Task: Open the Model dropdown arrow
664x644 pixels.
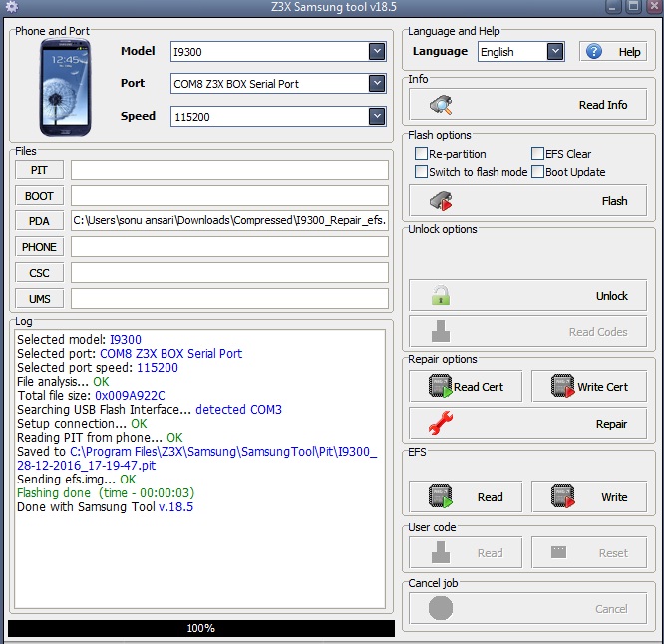Action: tap(377, 51)
